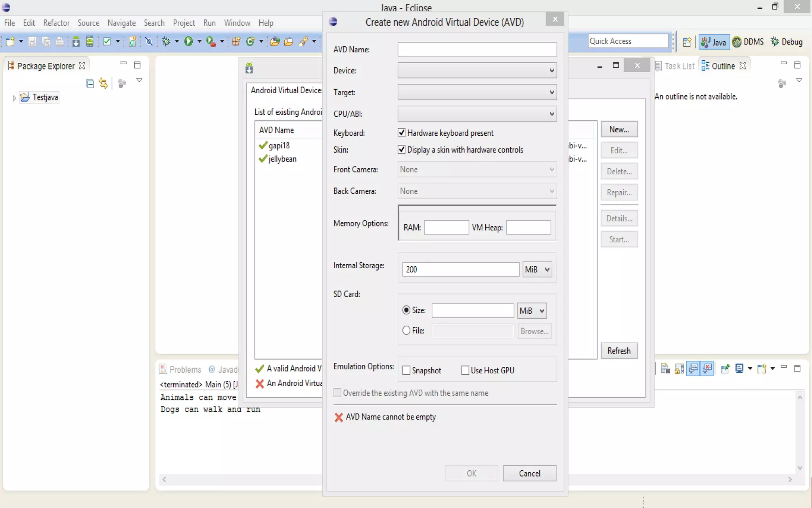Click the green Run toolbar icon

(189, 41)
